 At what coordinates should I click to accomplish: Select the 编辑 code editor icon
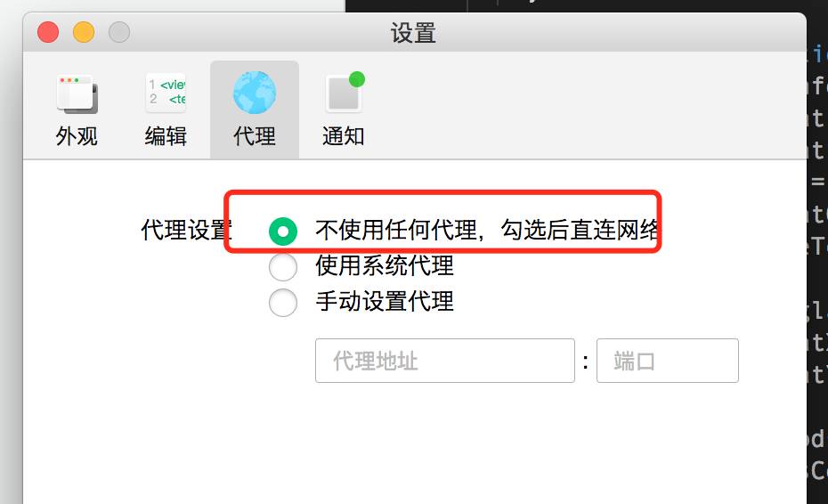click(x=166, y=93)
